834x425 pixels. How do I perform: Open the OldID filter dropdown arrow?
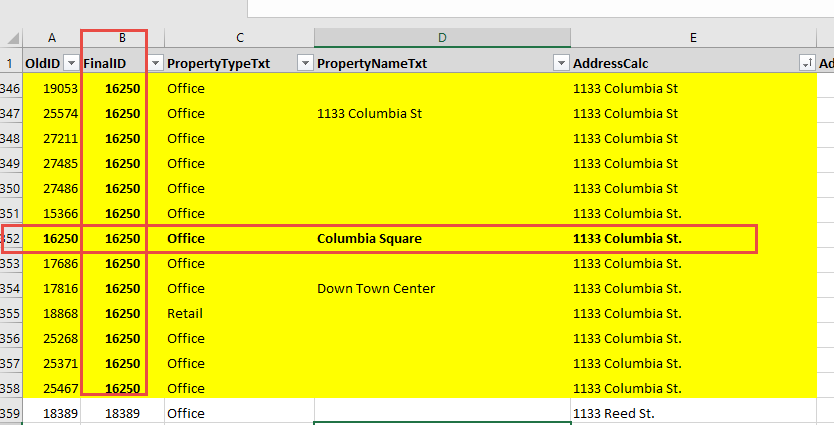(71, 63)
